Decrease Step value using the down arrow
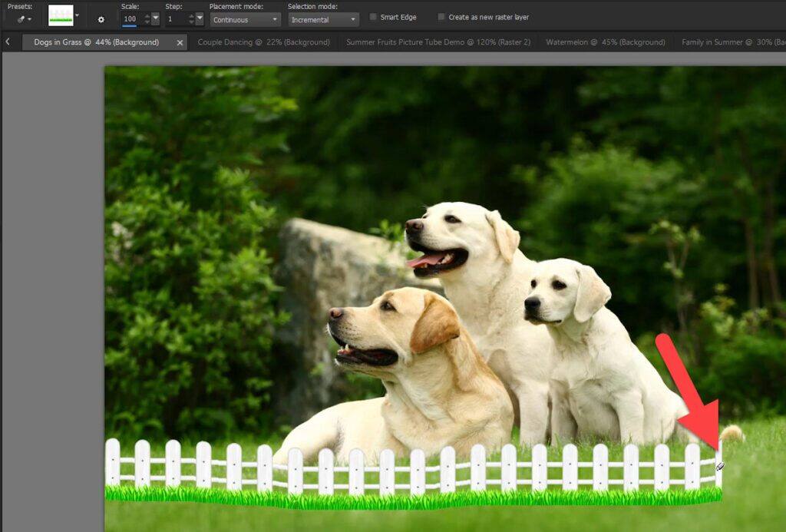Image resolution: width=786 pixels, height=532 pixels. [x=191, y=21]
